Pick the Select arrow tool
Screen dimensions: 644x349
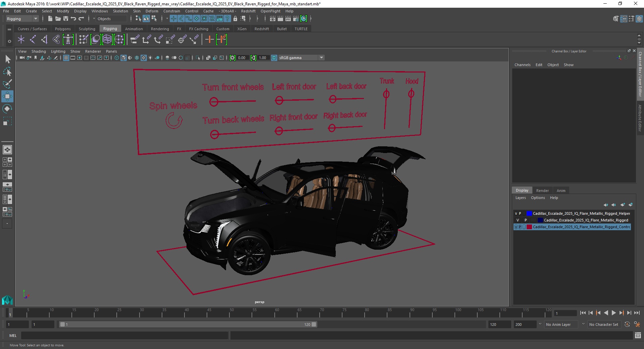(7, 59)
